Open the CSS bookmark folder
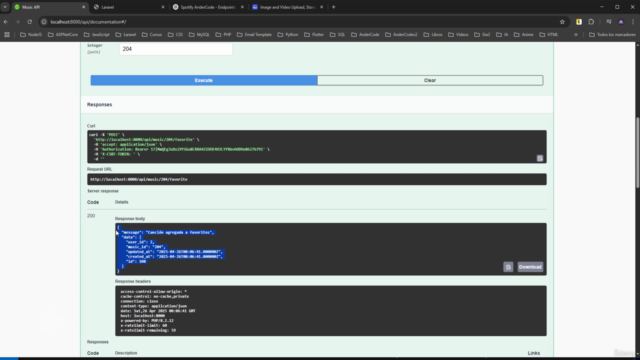The height and width of the screenshot is (360, 640). pos(176,35)
